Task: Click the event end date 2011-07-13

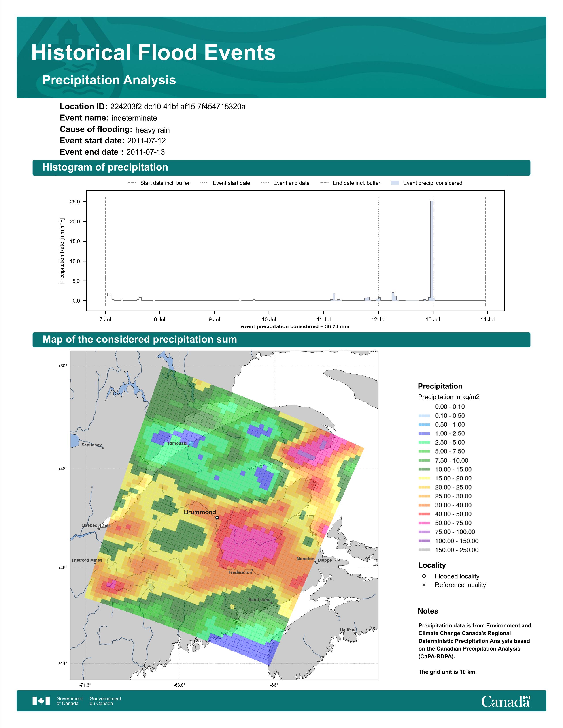Action: [x=145, y=152]
